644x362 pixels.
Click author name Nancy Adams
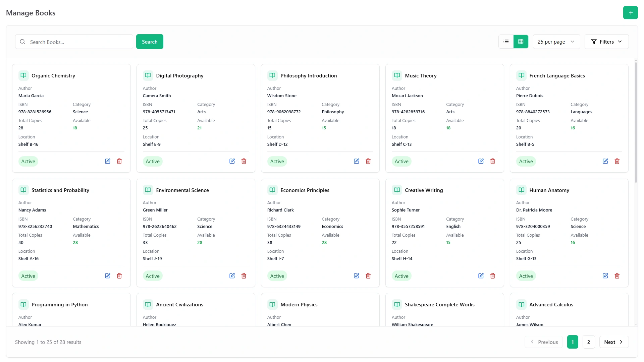(32, 210)
